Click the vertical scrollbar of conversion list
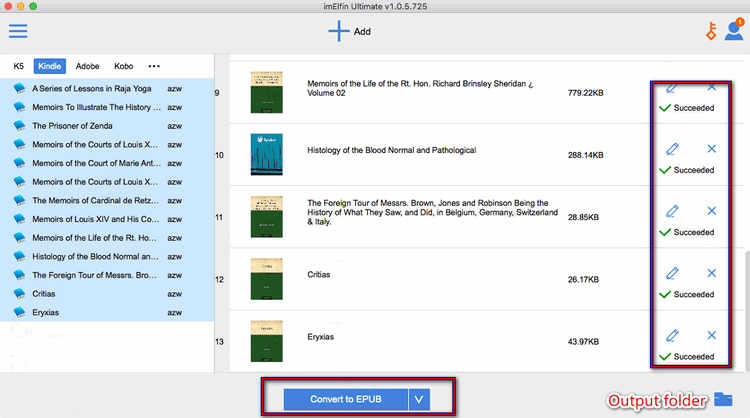 coord(747,309)
